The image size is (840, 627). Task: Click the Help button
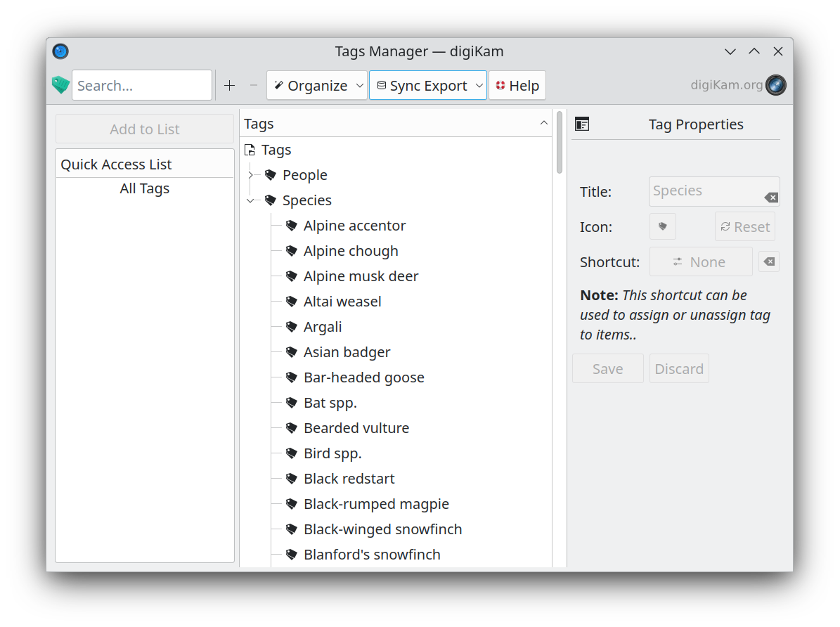coord(517,86)
